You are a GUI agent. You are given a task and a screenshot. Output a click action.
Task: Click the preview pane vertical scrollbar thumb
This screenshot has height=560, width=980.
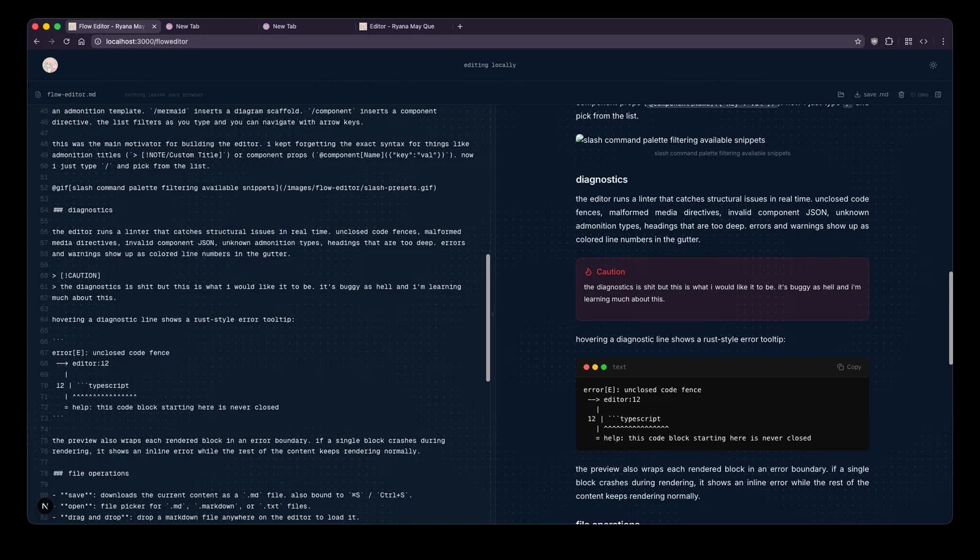coord(951,318)
